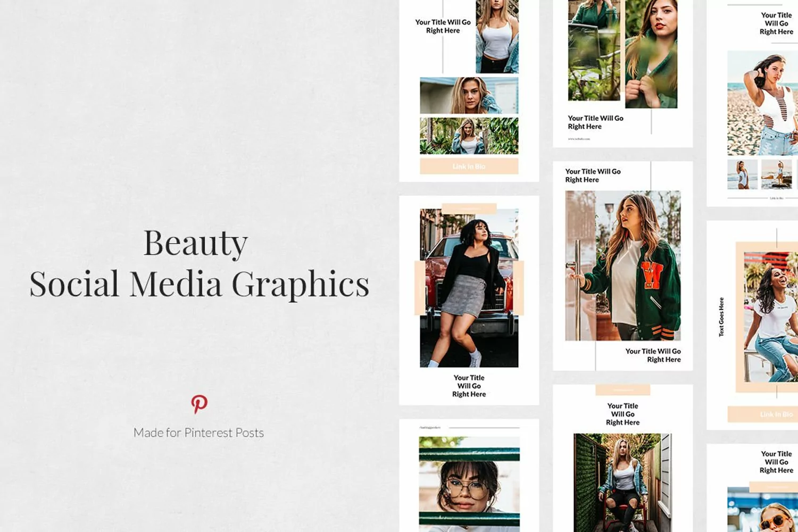
Task: Click the title text below the red car photo
Action: click(x=469, y=386)
